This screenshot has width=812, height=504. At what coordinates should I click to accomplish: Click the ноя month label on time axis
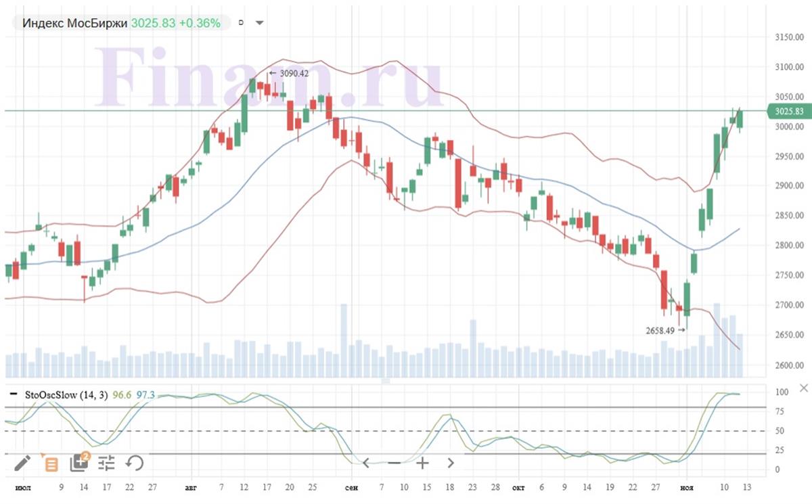[x=687, y=488]
